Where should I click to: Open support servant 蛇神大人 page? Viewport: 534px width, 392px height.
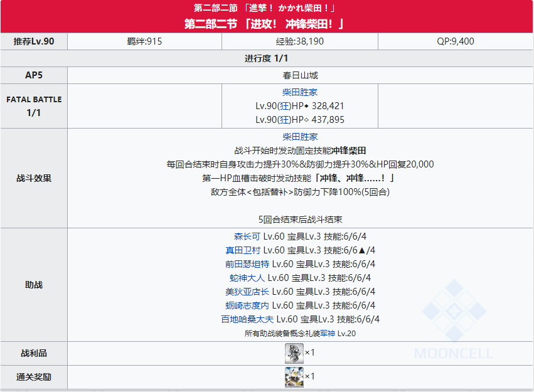point(247,278)
